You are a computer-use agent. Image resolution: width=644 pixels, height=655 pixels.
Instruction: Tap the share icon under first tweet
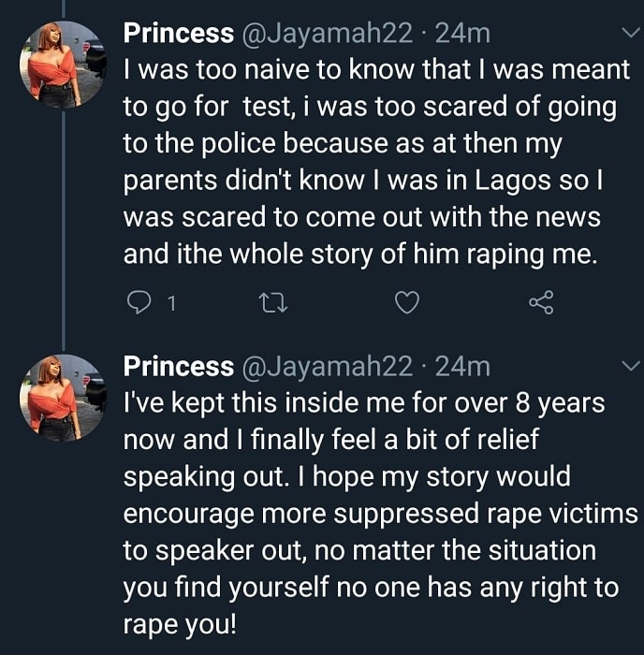(x=541, y=302)
